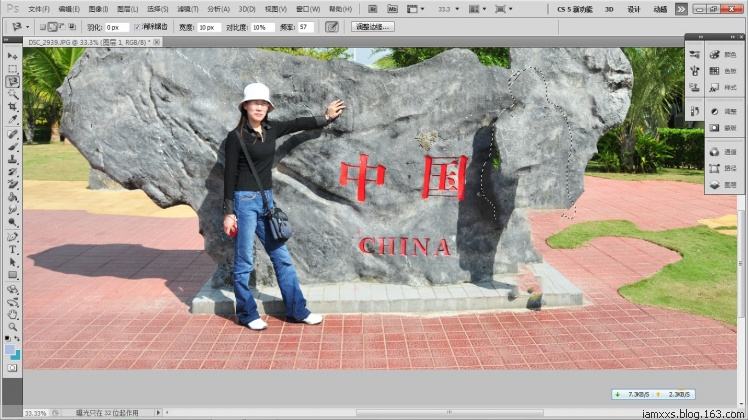748x420 pixels.
Task: Open the 图层(L) menu
Action: pyautogui.click(x=127, y=9)
